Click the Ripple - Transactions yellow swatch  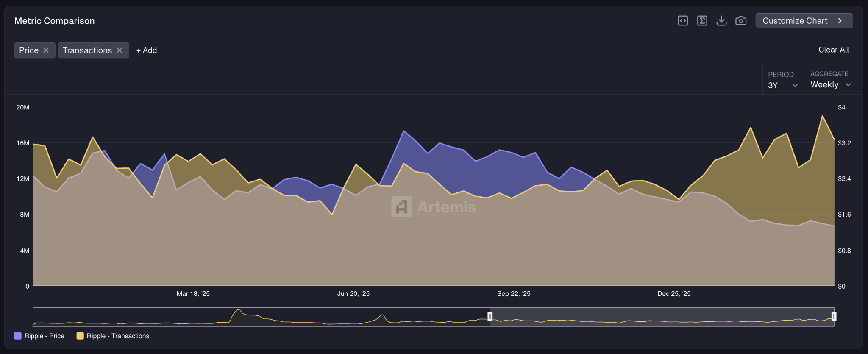tap(80, 336)
